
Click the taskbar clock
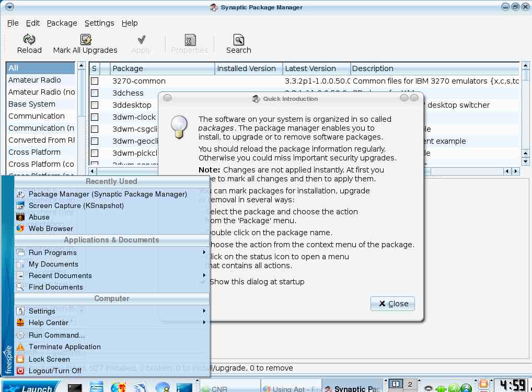click(513, 386)
